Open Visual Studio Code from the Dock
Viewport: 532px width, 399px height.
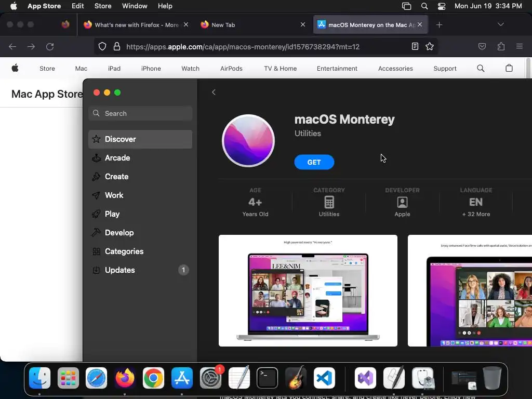(x=324, y=378)
